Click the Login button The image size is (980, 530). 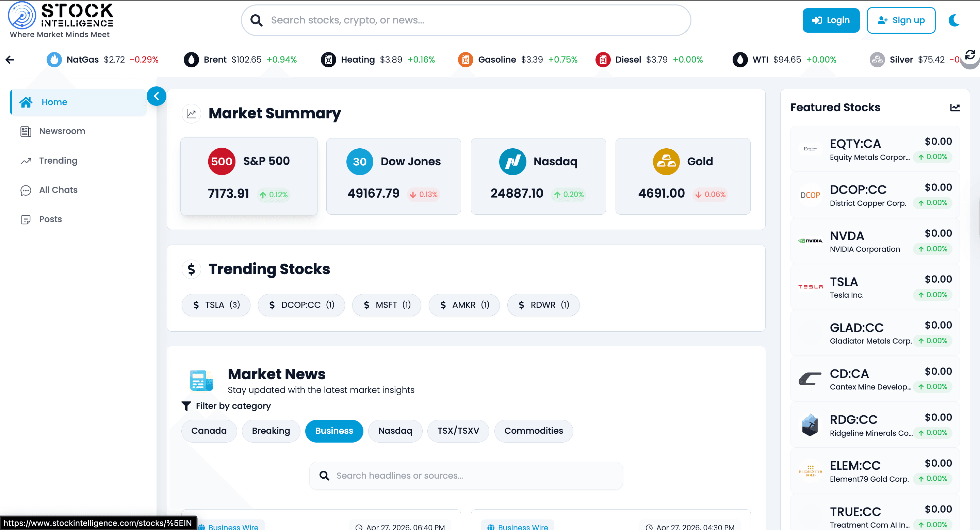831,20
